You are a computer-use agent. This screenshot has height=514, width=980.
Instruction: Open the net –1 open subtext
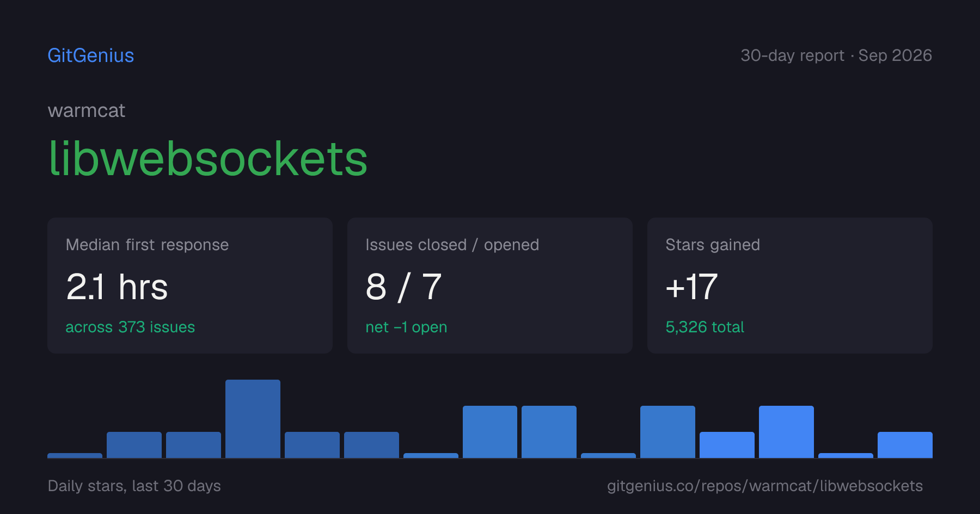(406, 327)
